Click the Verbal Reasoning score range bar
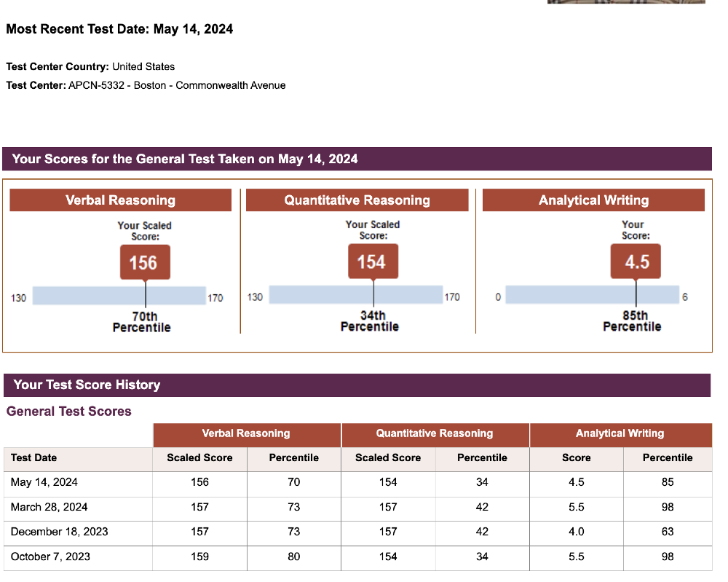728x582 pixels. click(x=119, y=296)
